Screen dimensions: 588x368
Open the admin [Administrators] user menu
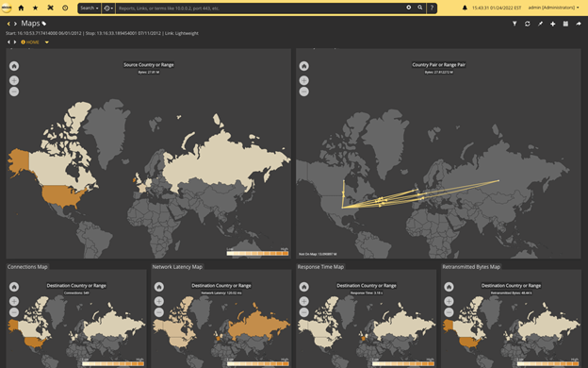553,8
